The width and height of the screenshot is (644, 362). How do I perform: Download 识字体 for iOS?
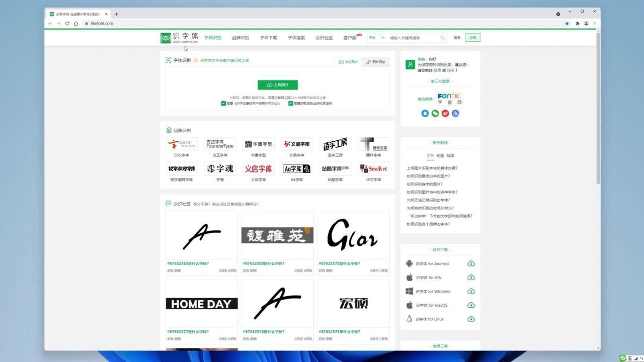point(471,278)
